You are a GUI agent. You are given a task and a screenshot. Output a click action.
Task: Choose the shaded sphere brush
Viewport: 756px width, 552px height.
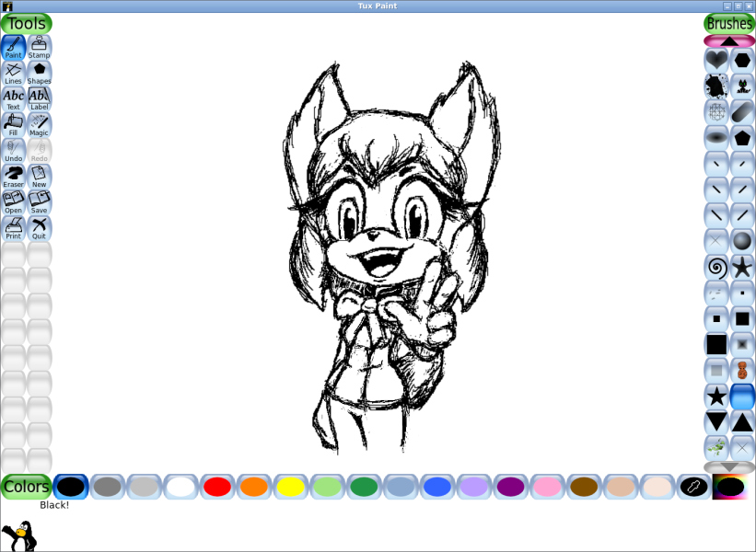point(742,241)
